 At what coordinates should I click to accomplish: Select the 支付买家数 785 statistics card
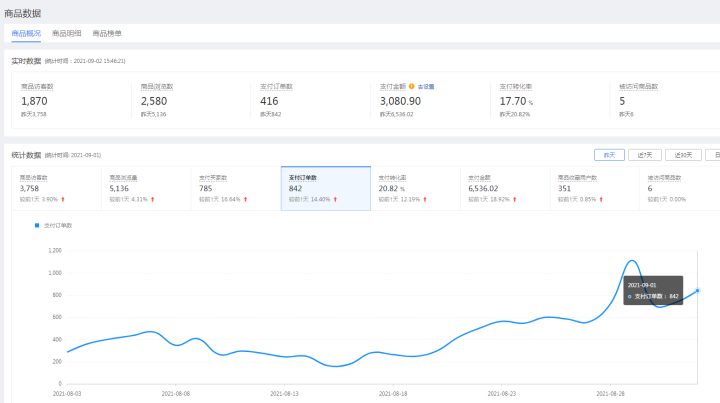coord(236,189)
